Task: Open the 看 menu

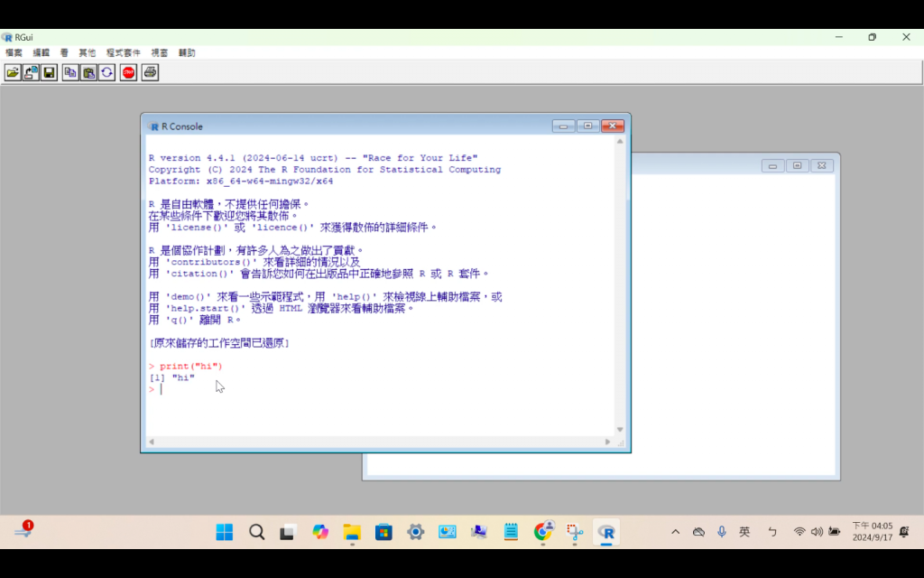Action: click(64, 52)
